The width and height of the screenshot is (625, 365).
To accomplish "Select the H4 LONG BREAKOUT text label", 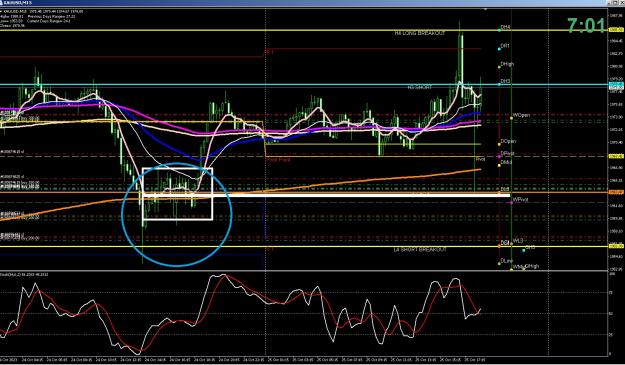I will (420, 33).
